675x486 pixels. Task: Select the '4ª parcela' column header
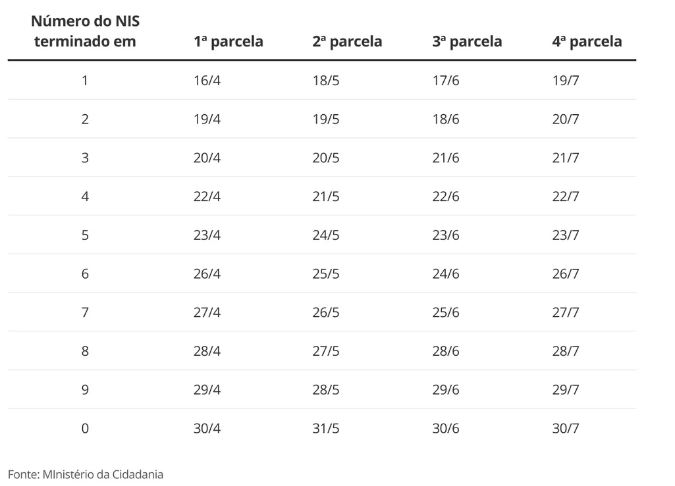(x=586, y=42)
